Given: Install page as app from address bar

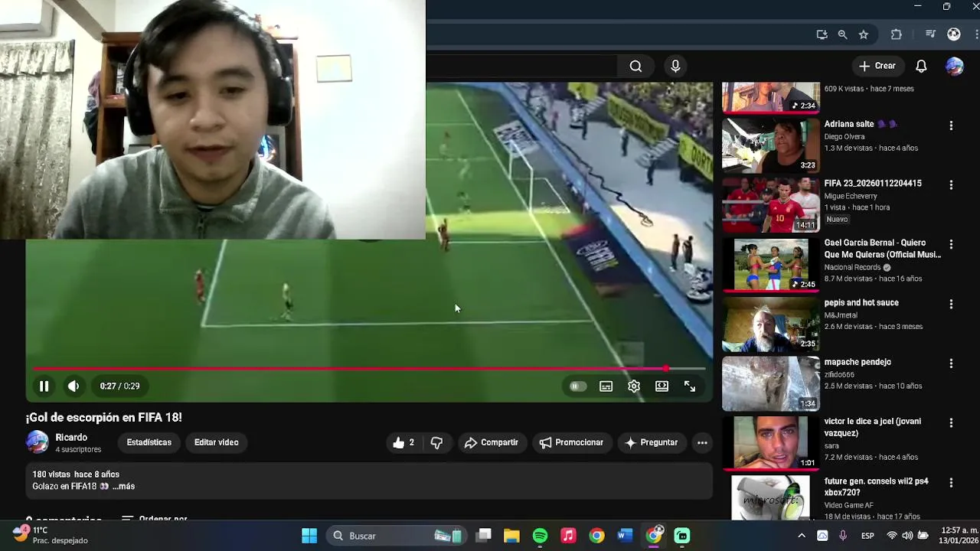Looking at the screenshot, I should (x=822, y=34).
